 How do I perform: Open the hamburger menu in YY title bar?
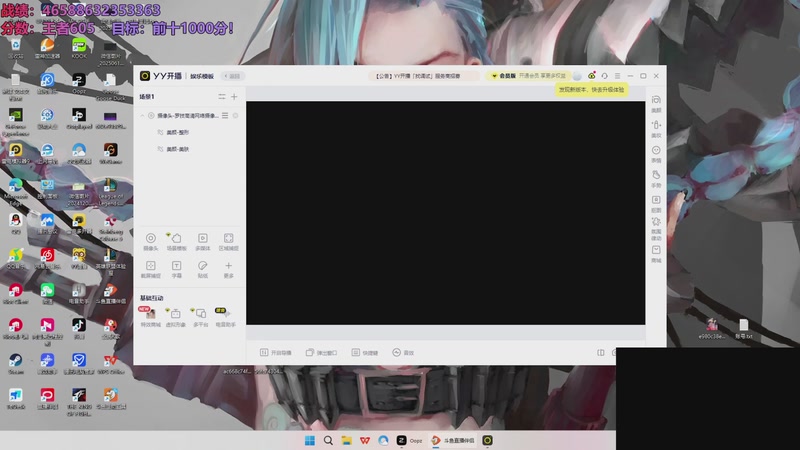[617, 76]
